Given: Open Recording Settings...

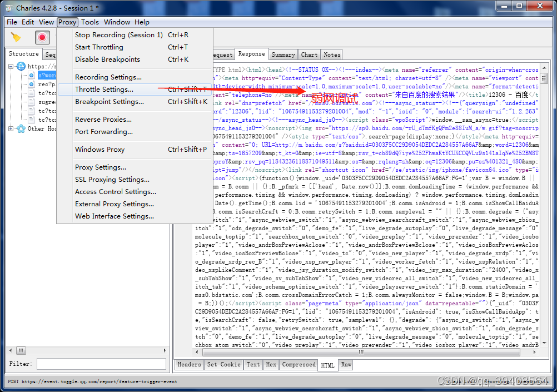Looking at the screenshot, I should click(135, 77).
